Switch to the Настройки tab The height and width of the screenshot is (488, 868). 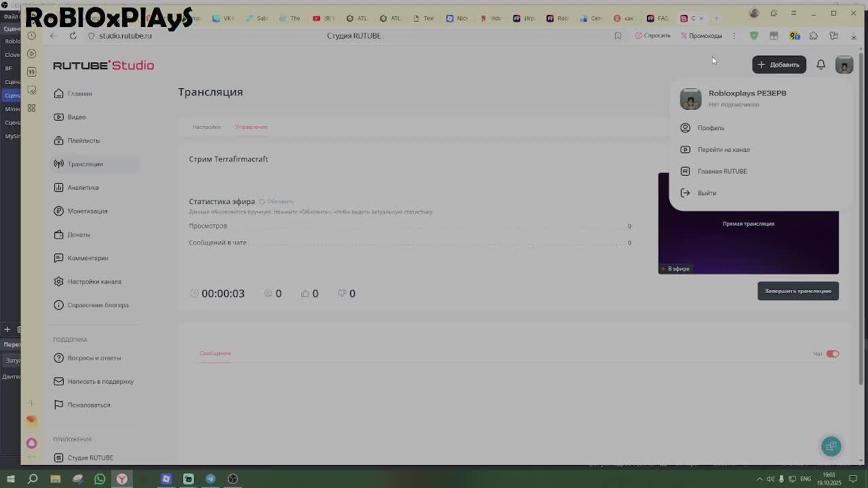click(x=206, y=127)
